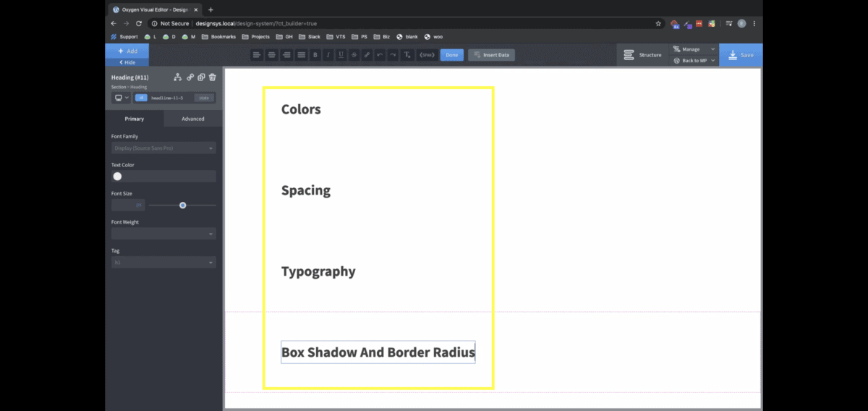This screenshot has width=868, height=411.
Task: Select the Primary tab
Action: click(135, 119)
